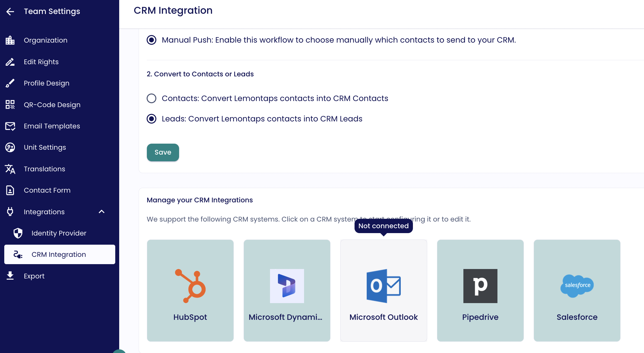644x353 pixels.
Task: Click the Translations language icon
Action: tap(10, 169)
